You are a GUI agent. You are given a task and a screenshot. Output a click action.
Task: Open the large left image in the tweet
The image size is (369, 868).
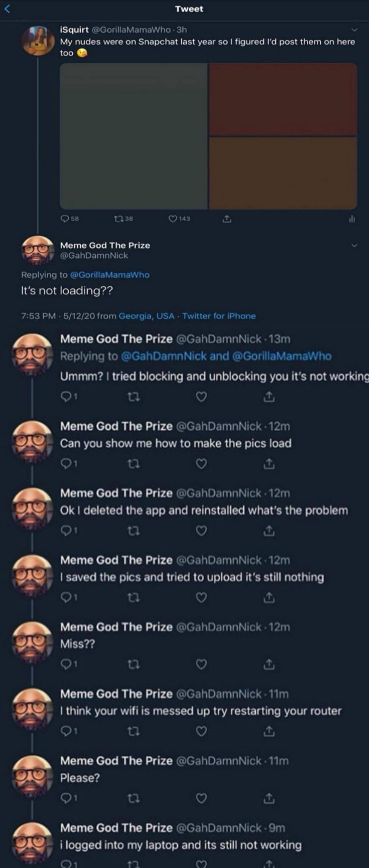coord(133,136)
